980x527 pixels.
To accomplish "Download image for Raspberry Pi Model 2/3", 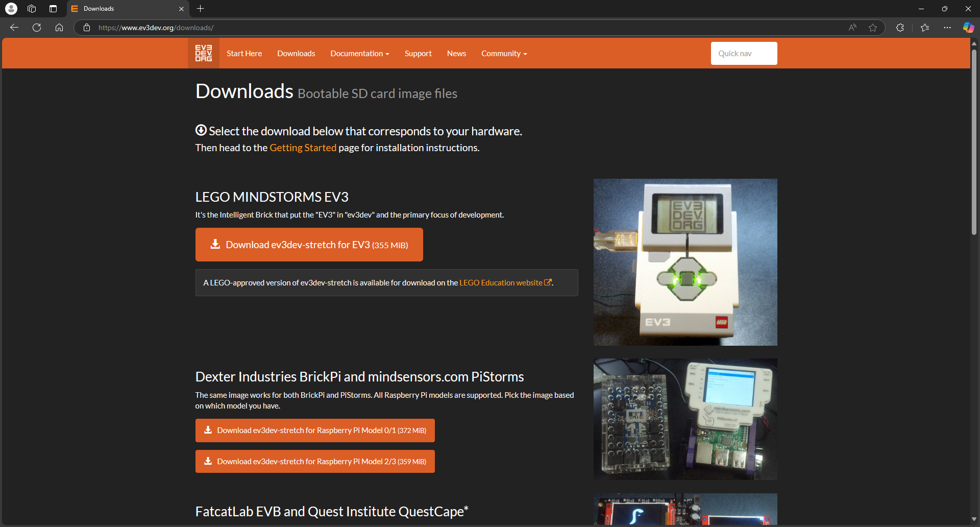I will [x=315, y=461].
